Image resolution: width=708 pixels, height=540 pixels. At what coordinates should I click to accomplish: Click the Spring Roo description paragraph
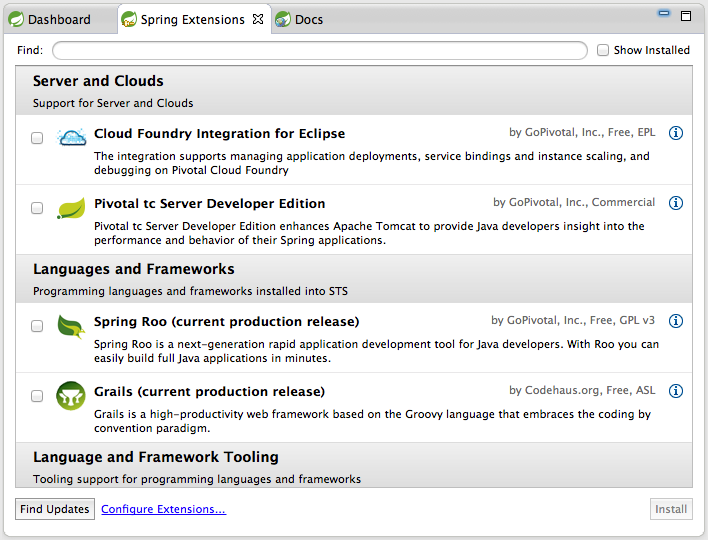377,351
